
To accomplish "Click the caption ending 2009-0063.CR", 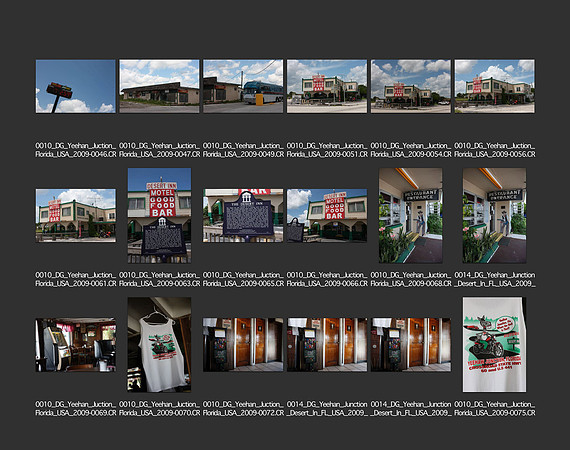I will point(159,279).
